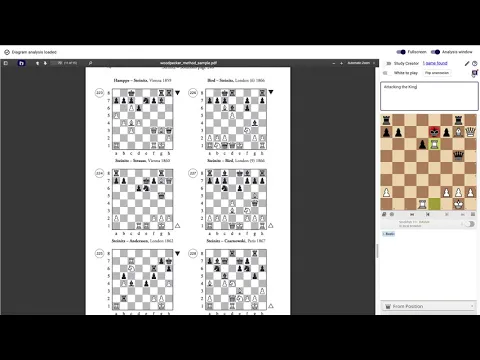Click diagram 226 chess board

pyautogui.click(x=236, y=119)
